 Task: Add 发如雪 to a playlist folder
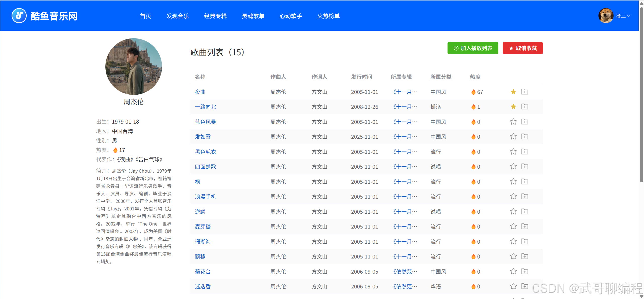pos(525,137)
